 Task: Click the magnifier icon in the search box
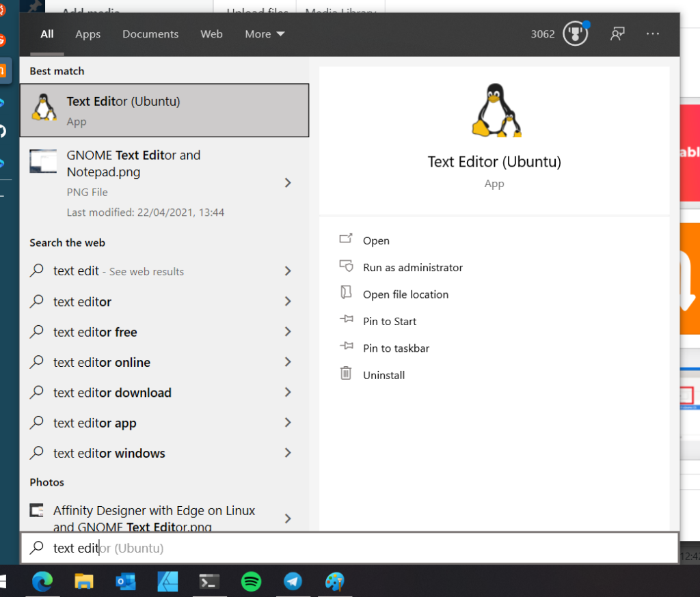click(x=37, y=547)
